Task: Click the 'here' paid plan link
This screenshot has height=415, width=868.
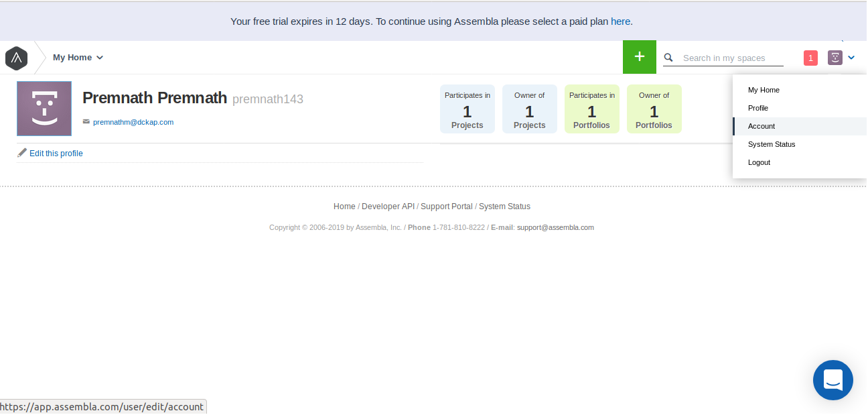Action: (620, 21)
